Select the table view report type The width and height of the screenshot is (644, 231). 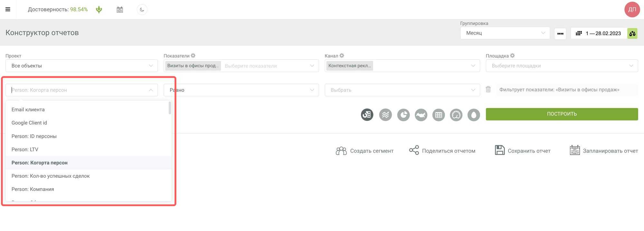[x=438, y=115]
